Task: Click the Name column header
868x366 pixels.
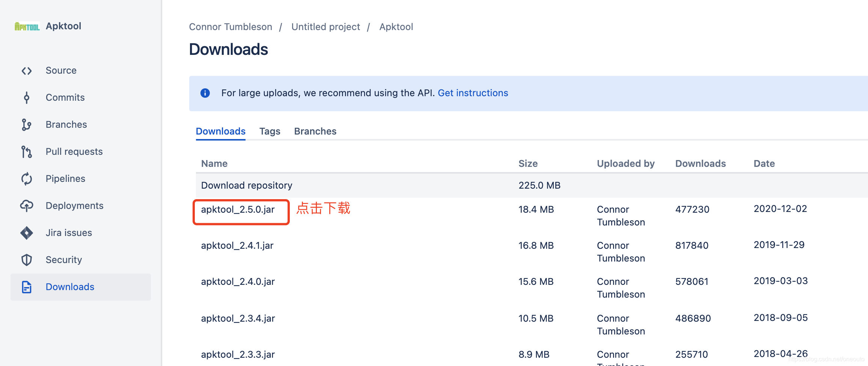Action: pyautogui.click(x=214, y=163)
